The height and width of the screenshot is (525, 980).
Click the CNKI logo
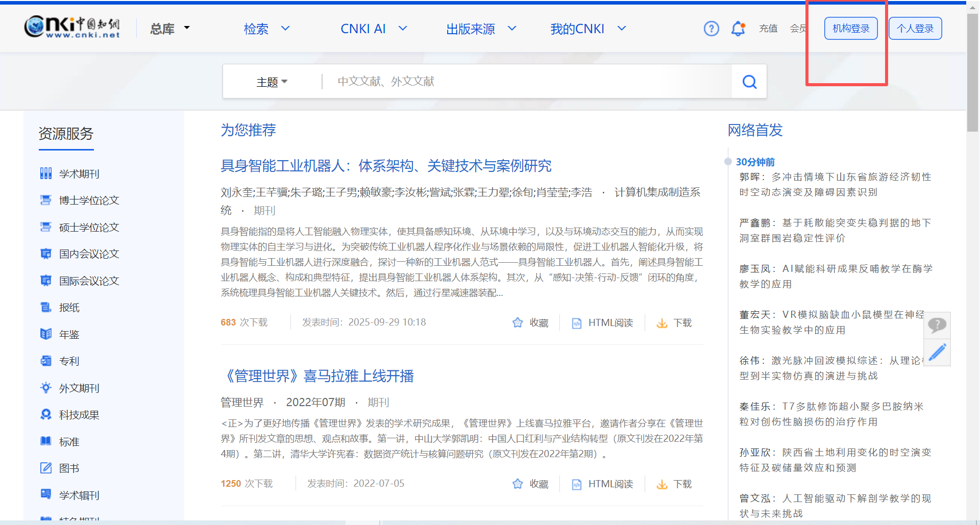point(72,27)
